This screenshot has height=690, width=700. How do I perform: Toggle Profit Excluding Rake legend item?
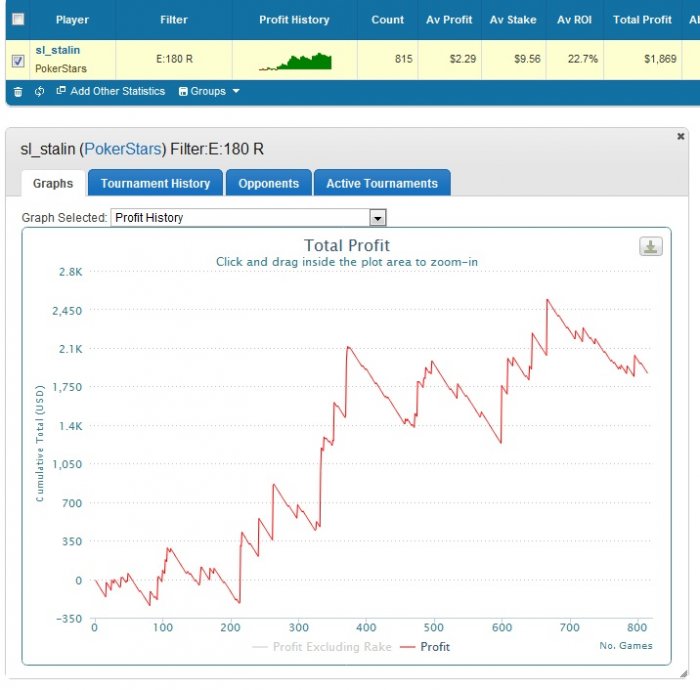pyautogui.click(x=322, y=647)
